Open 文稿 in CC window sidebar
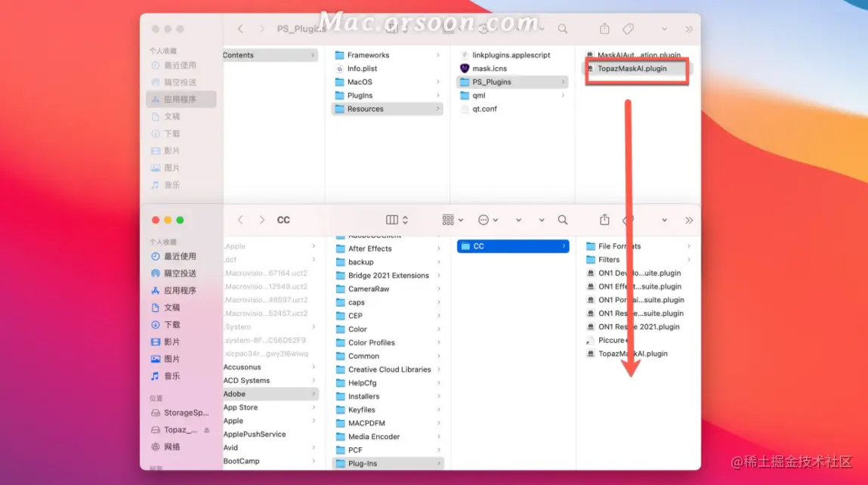The image size is (868, 485). (x=165, y=307)
